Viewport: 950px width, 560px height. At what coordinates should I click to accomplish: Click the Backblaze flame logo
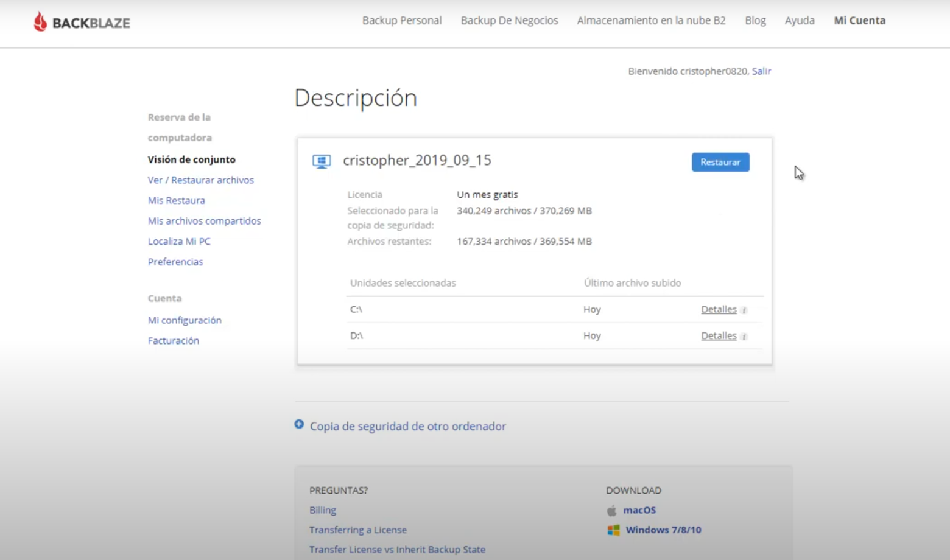41,22
